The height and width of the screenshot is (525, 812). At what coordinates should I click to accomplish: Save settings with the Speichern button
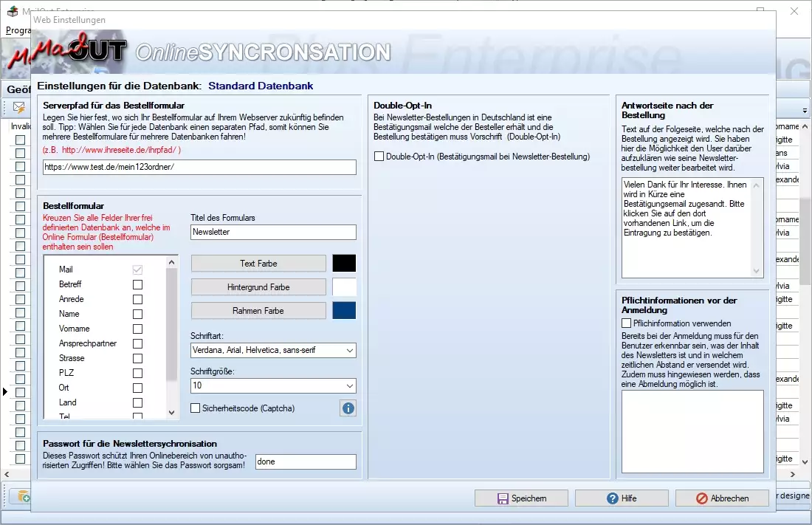521,498
